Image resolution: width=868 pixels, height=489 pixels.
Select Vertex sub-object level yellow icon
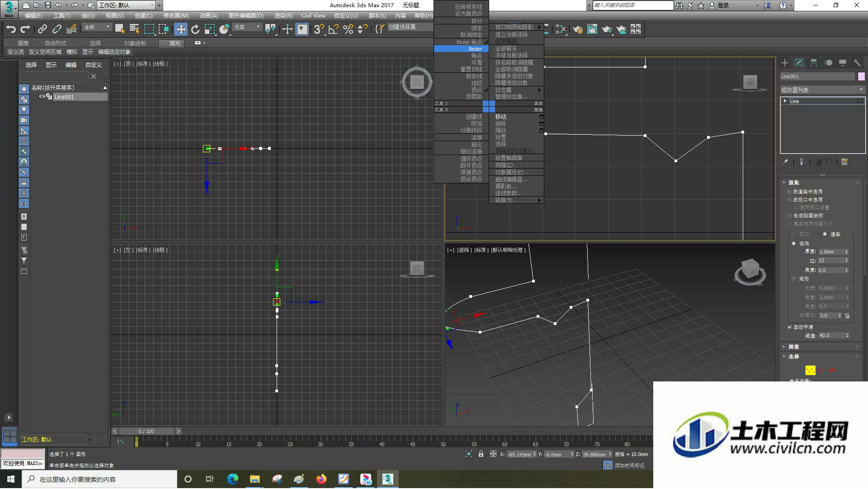[810, 370]
